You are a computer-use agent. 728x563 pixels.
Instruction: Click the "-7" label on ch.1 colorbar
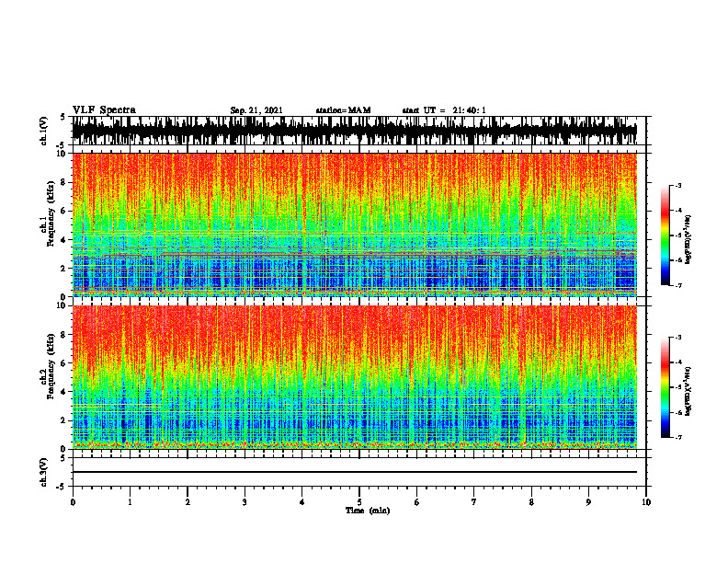click(677, 285)
